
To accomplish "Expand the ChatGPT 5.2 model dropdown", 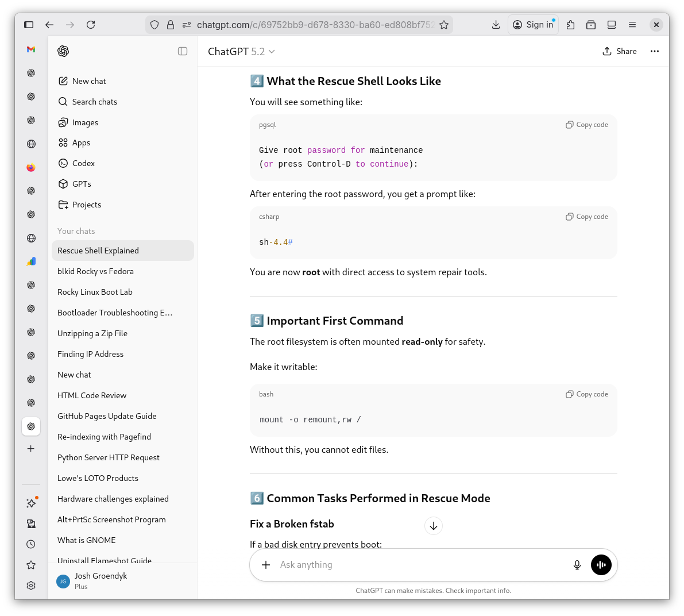I will [241, 52].
